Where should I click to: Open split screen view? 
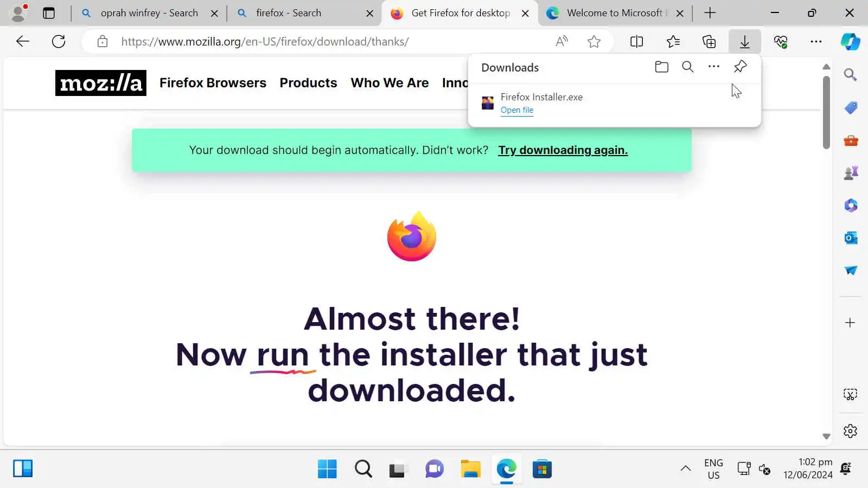click(x=637, y=41)
